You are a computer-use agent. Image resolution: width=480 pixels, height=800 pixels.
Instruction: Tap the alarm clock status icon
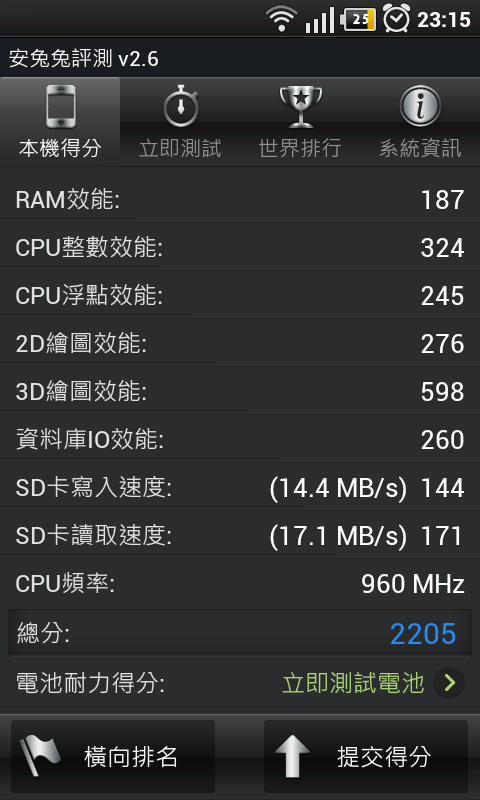[396, 19]
